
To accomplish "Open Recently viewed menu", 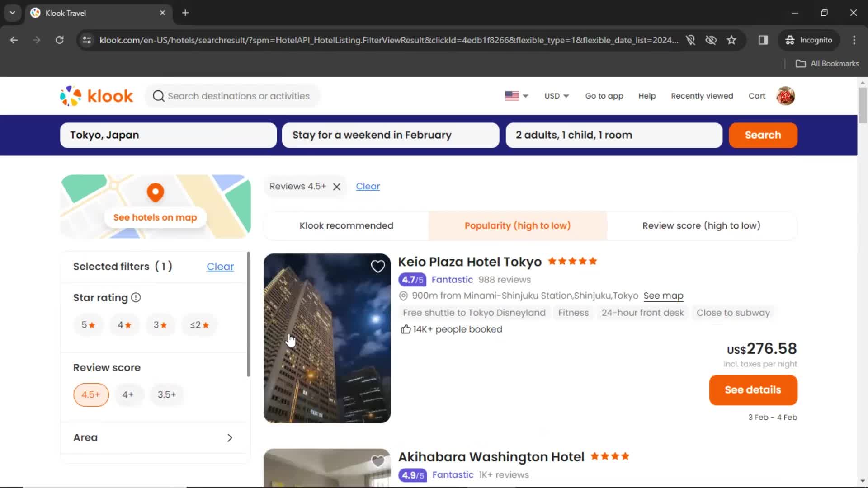I will click(702, 96).
